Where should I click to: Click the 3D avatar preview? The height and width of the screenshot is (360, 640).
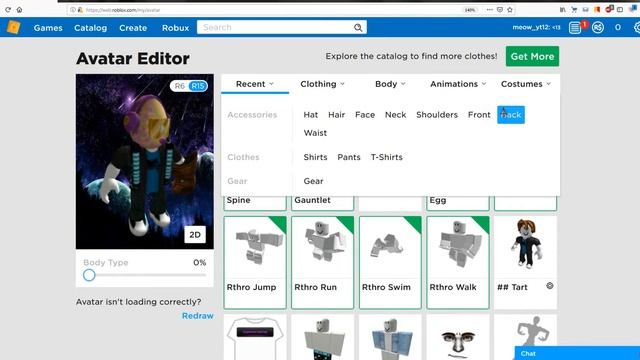coord(144,162)
